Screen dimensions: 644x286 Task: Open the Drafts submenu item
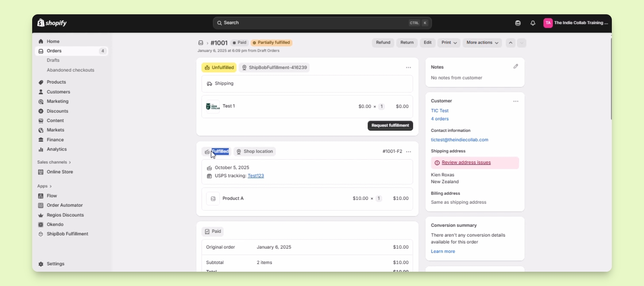53,60
